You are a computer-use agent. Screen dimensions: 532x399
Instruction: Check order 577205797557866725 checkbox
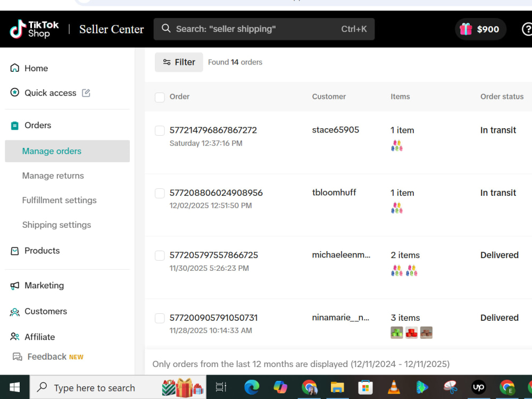tap(160, 255)
